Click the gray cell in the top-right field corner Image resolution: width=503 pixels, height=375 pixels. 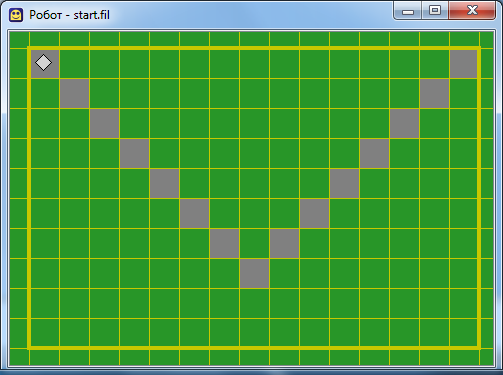point(464,64)
